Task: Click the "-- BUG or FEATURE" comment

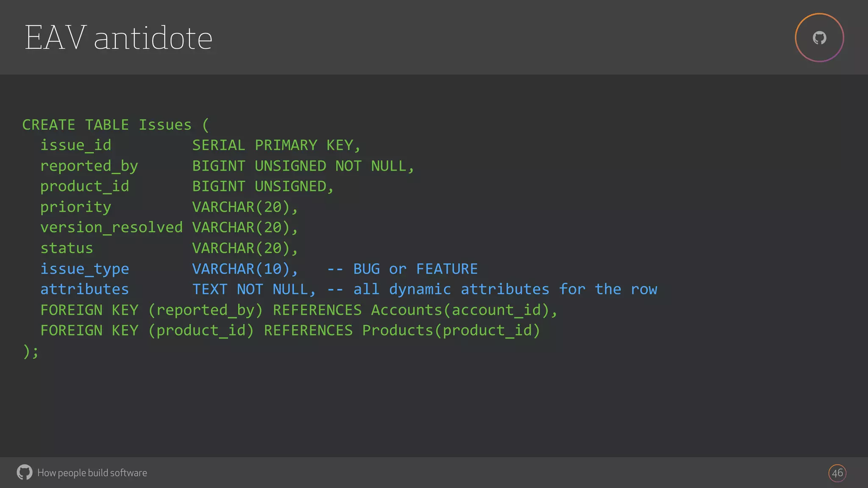Action: 402,269
